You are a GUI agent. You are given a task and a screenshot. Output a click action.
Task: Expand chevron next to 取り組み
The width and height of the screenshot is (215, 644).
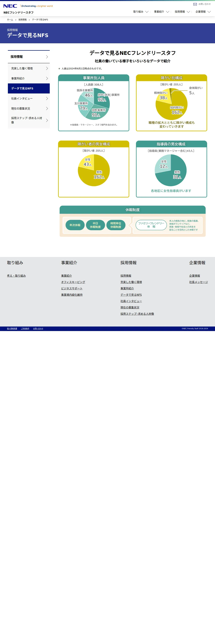coord(147,12)
